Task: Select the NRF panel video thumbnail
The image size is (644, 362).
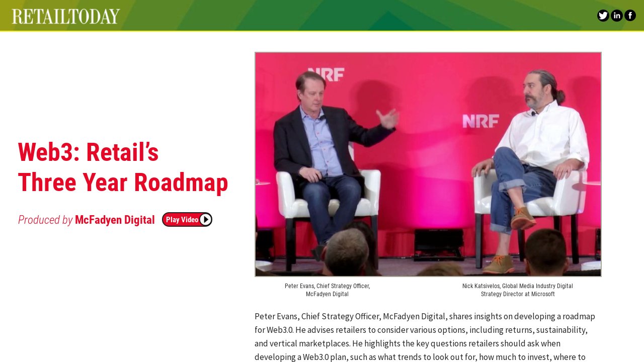Action: (428, 164)
